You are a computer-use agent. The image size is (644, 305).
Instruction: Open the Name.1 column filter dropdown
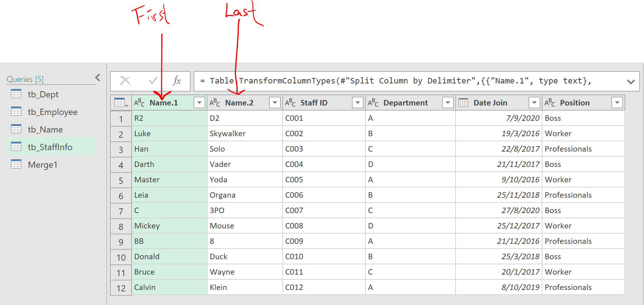(199, 103)
